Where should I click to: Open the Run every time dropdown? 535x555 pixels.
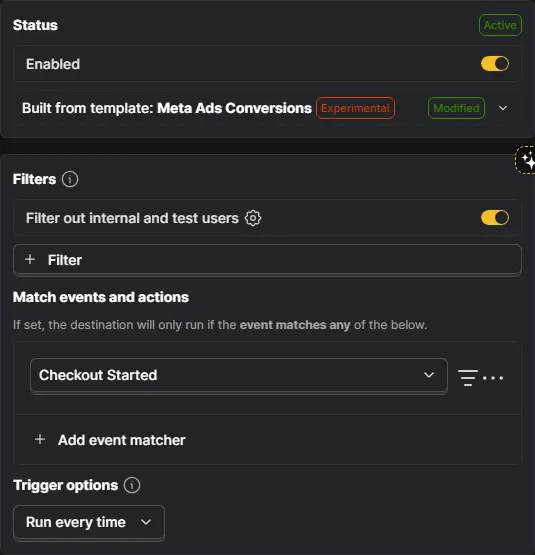click(x=89, y=522)
